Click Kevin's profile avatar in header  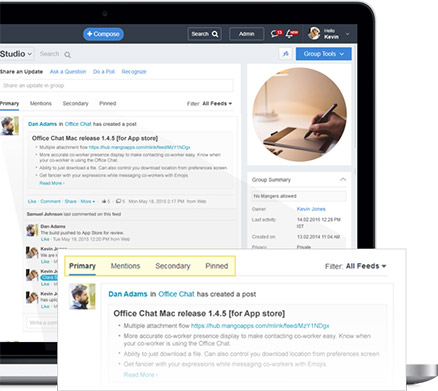tap(314, 33)
